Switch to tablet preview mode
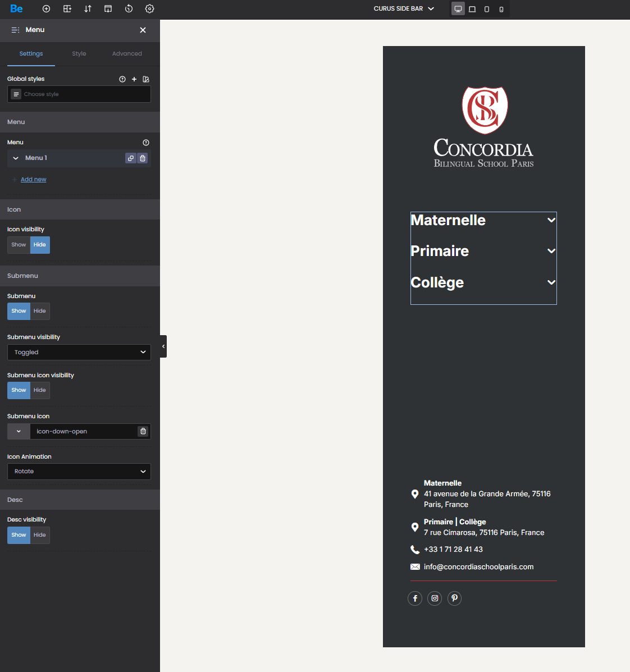The width and height of the screenshot is (630, 672). [487, 9]
